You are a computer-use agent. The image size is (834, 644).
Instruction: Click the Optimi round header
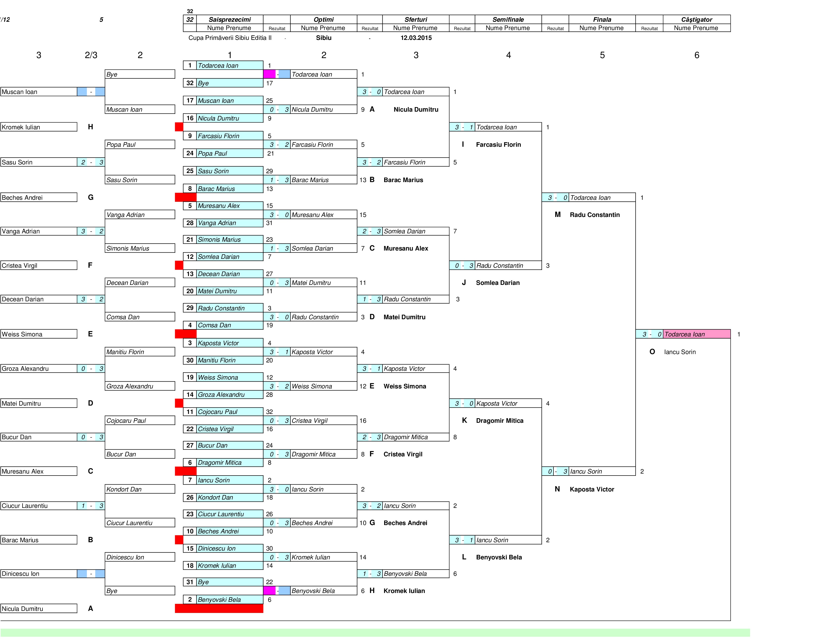pyautogui.click(x=323, y=19)
